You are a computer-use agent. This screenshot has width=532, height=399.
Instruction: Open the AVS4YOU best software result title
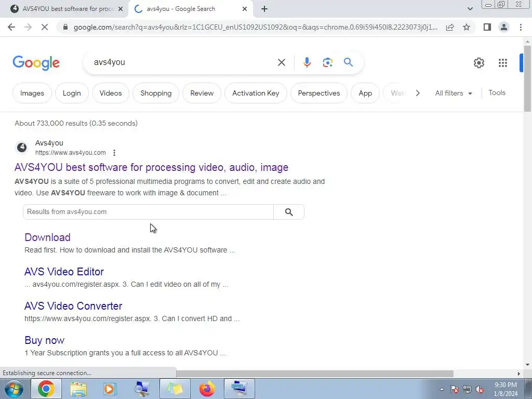(151, 167)
